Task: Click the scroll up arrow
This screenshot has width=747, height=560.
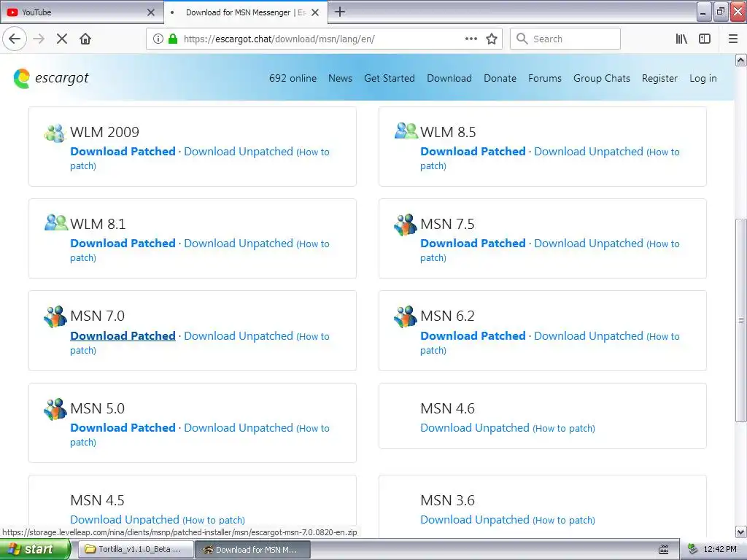Action: (x=740, y=60)
